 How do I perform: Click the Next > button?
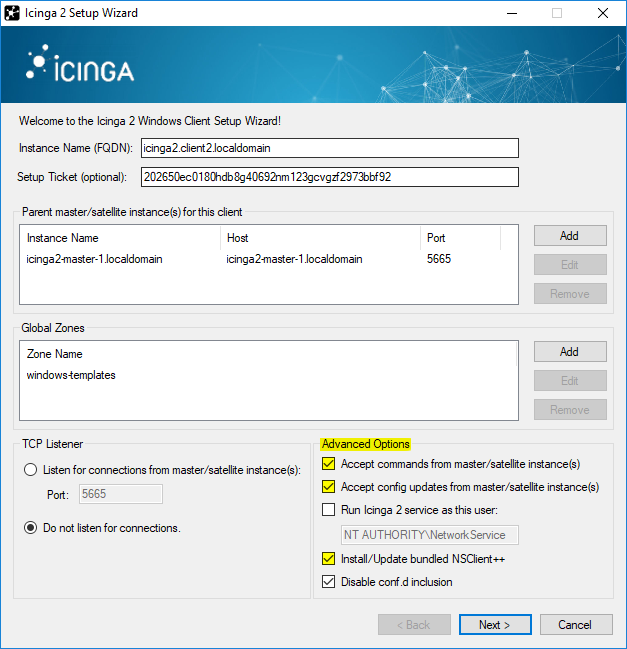point(495,624)
